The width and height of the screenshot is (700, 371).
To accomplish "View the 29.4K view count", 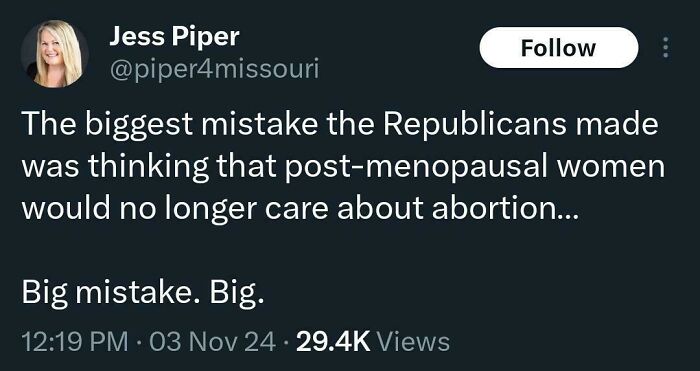I will tap(333, 343).
